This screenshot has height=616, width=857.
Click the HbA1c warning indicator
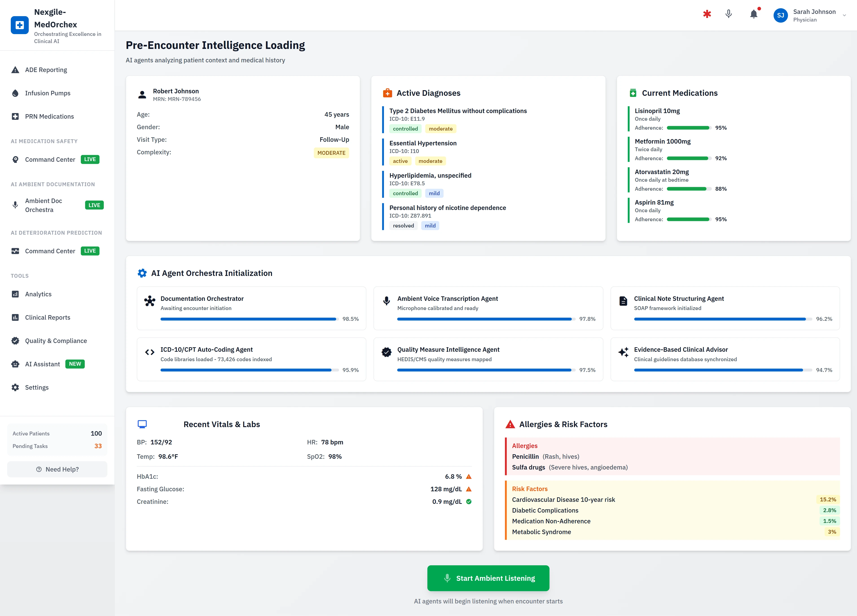[x=468, y=476]
